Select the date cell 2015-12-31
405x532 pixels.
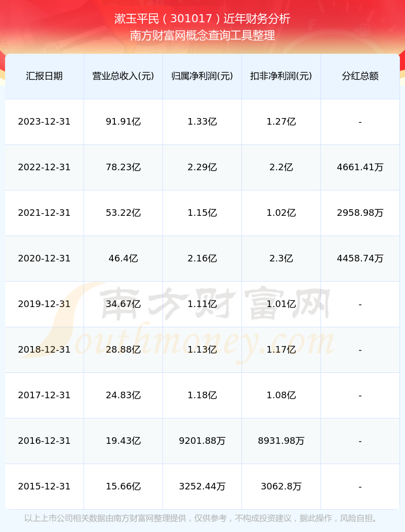(45, 486)
